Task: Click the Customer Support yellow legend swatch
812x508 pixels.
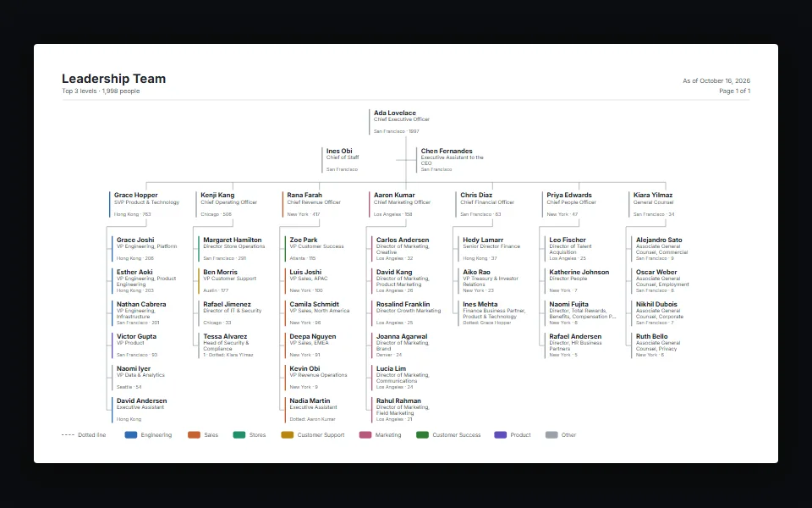Action: pos(288,435)
